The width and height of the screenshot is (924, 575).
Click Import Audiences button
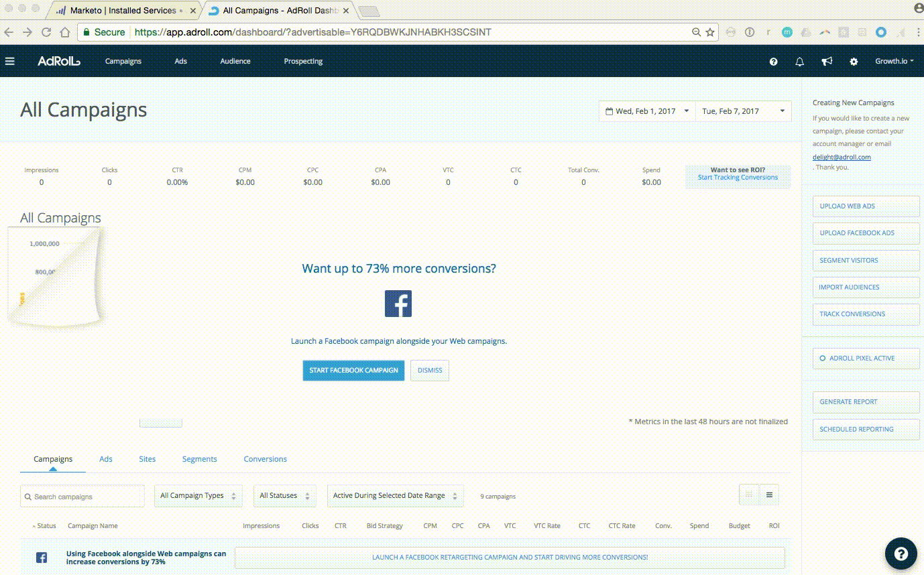tap(866, 287)
